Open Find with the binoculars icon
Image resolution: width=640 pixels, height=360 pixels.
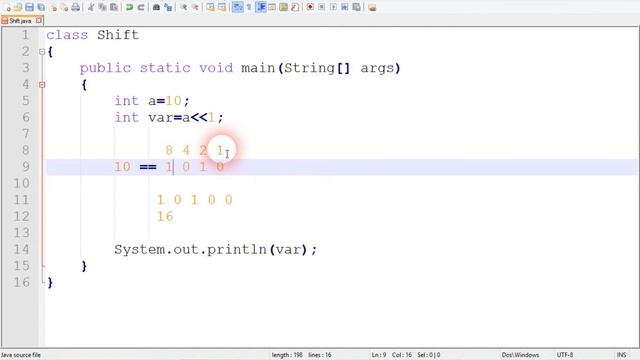(156, 7)
